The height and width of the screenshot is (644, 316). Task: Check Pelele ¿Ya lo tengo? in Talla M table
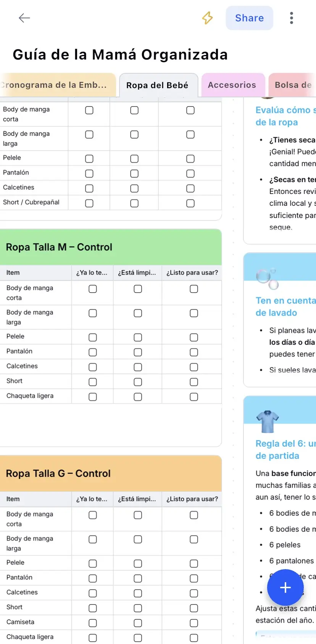point(92,337)
